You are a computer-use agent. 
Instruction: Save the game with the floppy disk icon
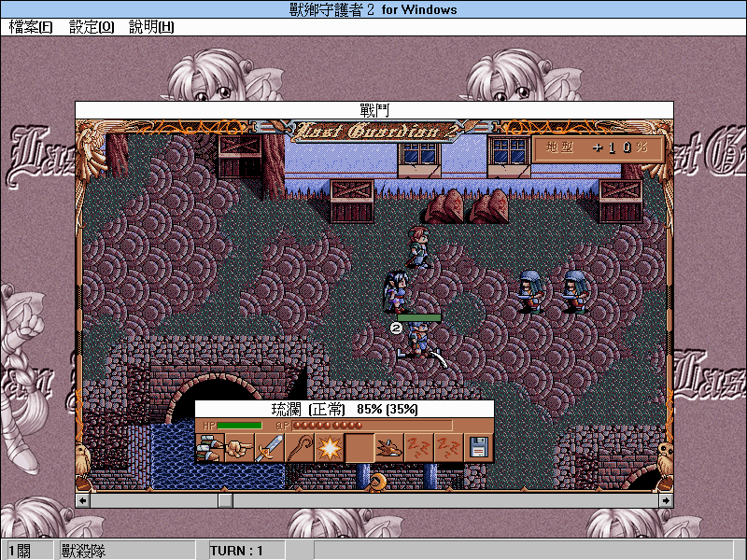pos(478,448)
